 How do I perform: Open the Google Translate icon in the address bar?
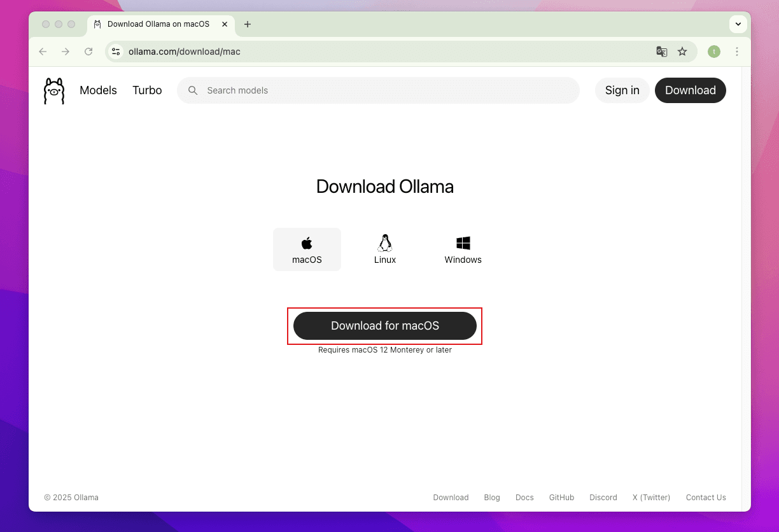tap(661, 52)
